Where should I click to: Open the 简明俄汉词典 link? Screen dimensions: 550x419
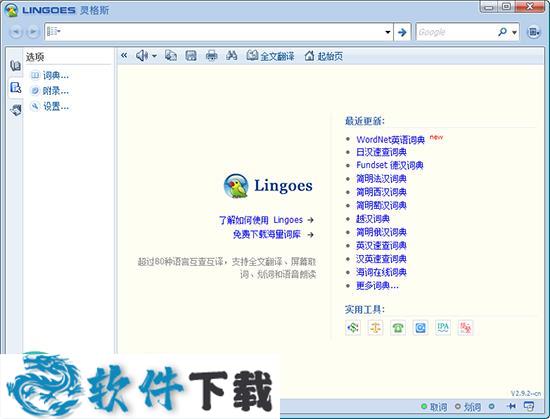click(x=381, y=232)
